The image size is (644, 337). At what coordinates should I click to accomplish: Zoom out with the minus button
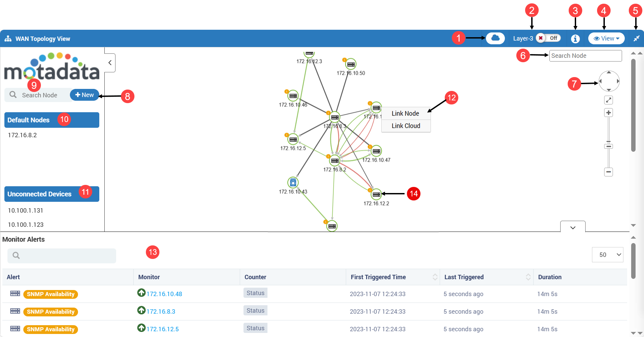pos(609,172)
